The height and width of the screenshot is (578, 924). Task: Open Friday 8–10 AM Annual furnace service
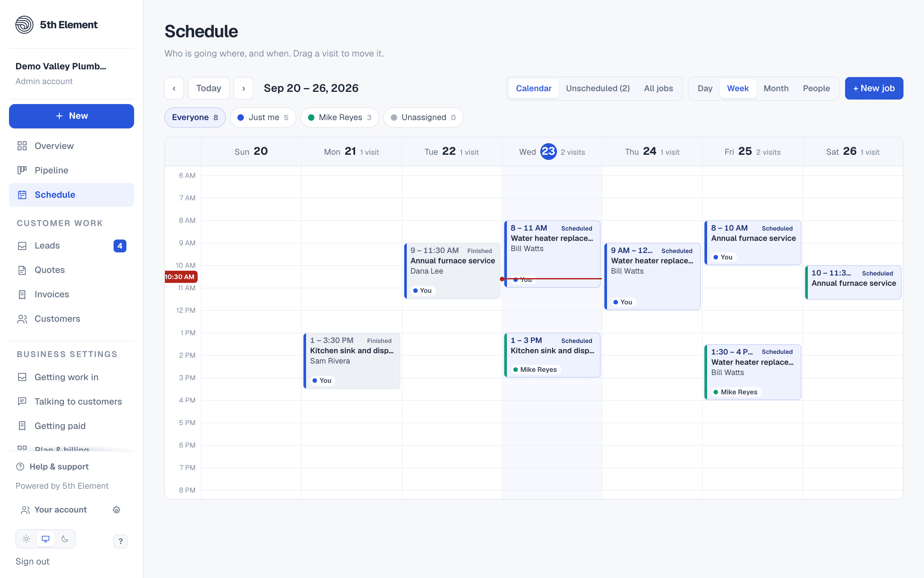[x=753, y=243]
